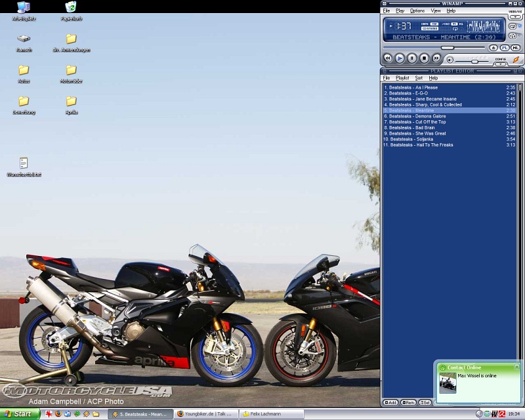525x420 pixels.
Task: Select the Aprilia folder icon
Action: click(71, 105)
